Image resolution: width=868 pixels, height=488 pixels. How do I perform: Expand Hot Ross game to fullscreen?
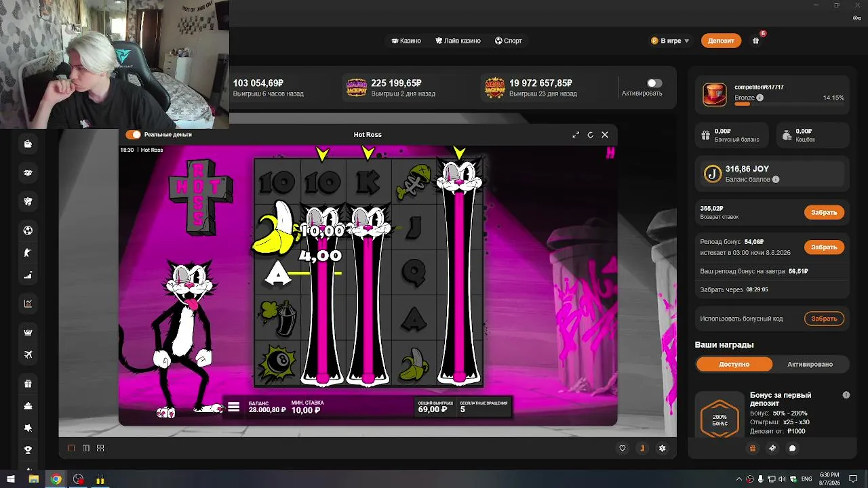tap(576, 135)
